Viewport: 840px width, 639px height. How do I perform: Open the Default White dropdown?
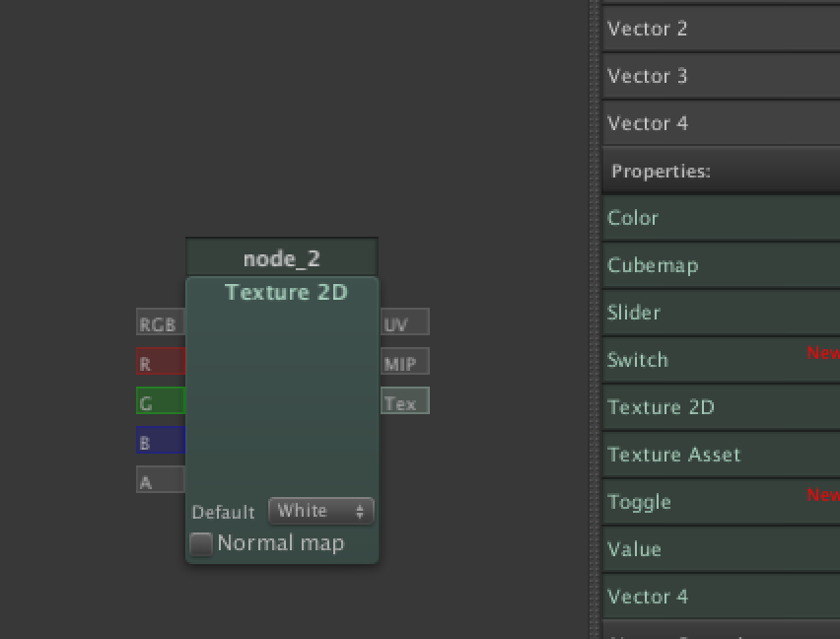click(x=320, y=511)
